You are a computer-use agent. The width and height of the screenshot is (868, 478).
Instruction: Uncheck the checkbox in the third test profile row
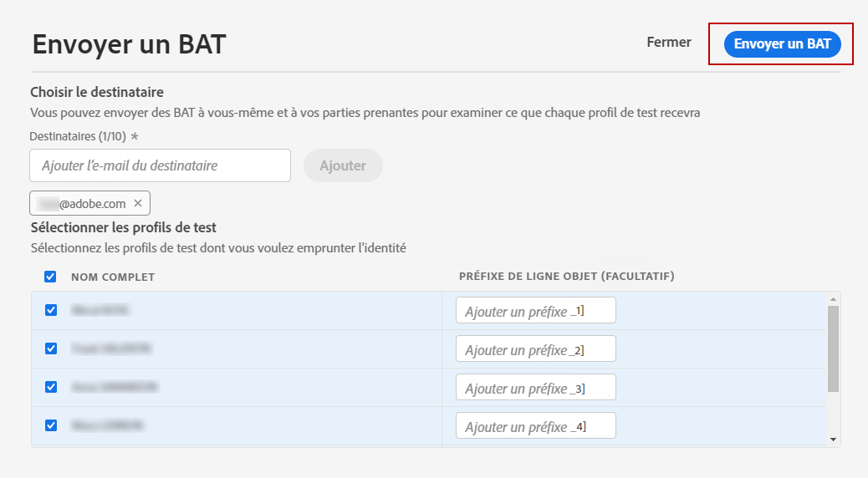(x=50, y=387)
